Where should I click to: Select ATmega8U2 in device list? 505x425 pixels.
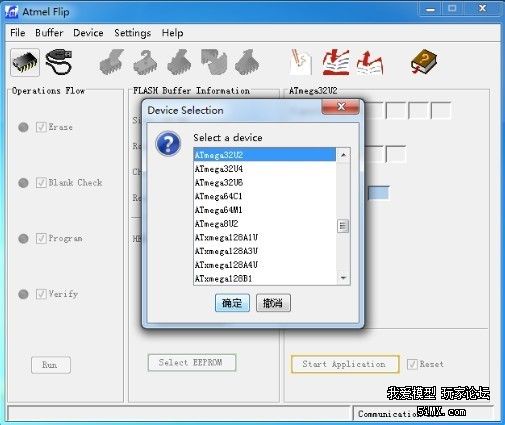coord(265,224)
